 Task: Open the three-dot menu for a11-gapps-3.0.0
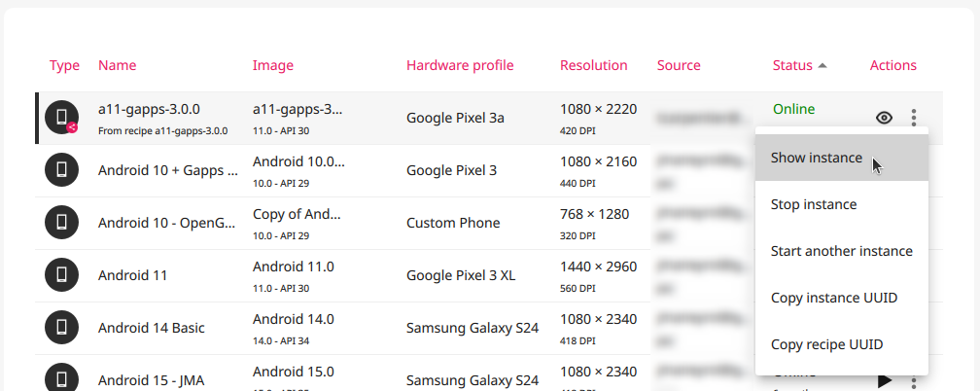pos(914,118)
